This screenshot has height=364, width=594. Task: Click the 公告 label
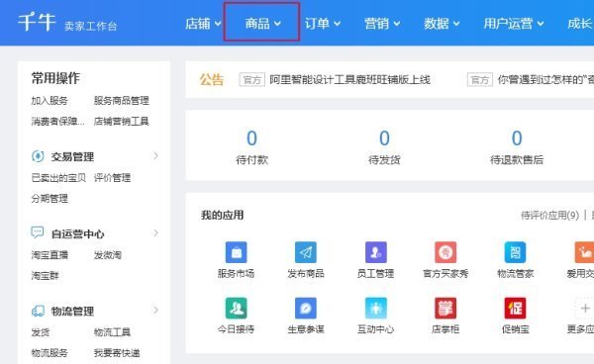pyautogui.click(x=212, y=79)
